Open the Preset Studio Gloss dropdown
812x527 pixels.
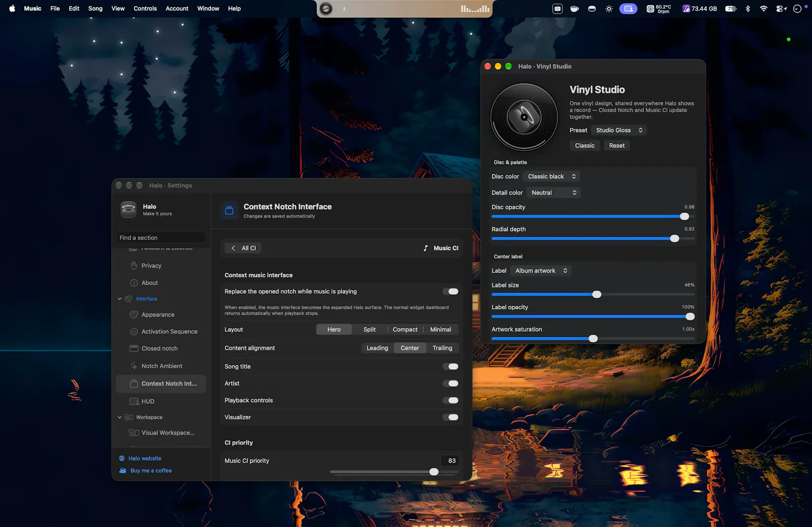[619, 130]
